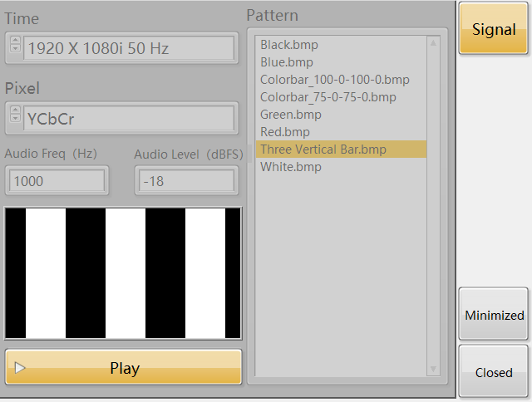Viewport: 532px width, 402px height.
Task: Open the 1920 X 1080i 50 Hz timing field
Action: pos(129,48)
